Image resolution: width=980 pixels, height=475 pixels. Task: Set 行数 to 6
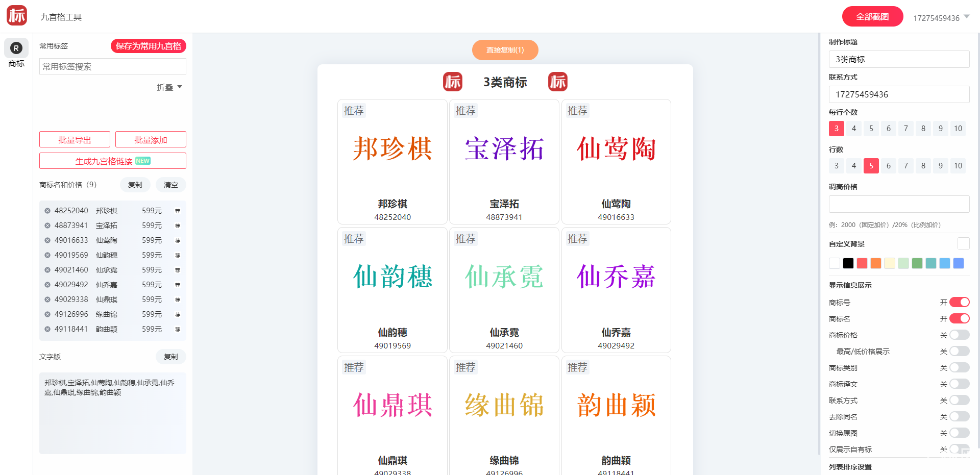(x=889, y=166)
